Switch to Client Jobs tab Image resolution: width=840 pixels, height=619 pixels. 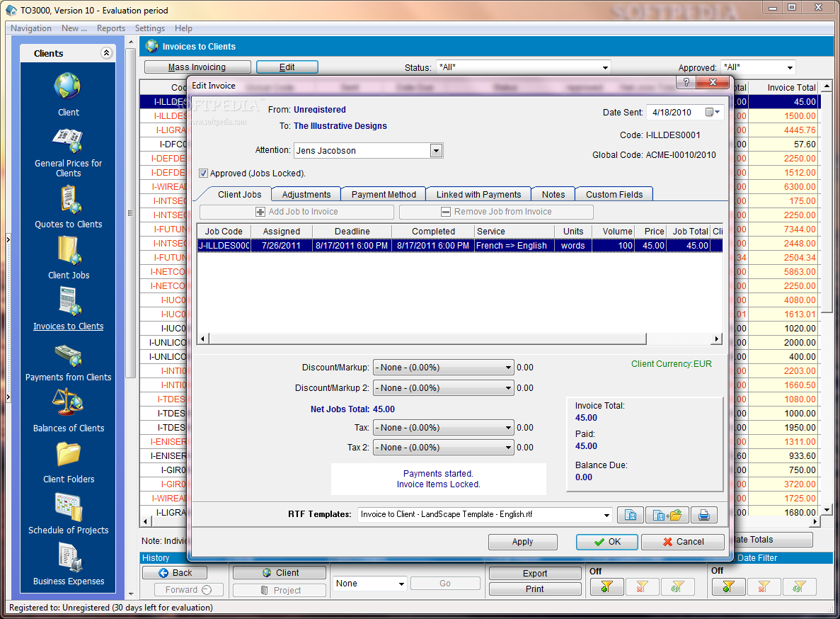click(x=239, y=195)
